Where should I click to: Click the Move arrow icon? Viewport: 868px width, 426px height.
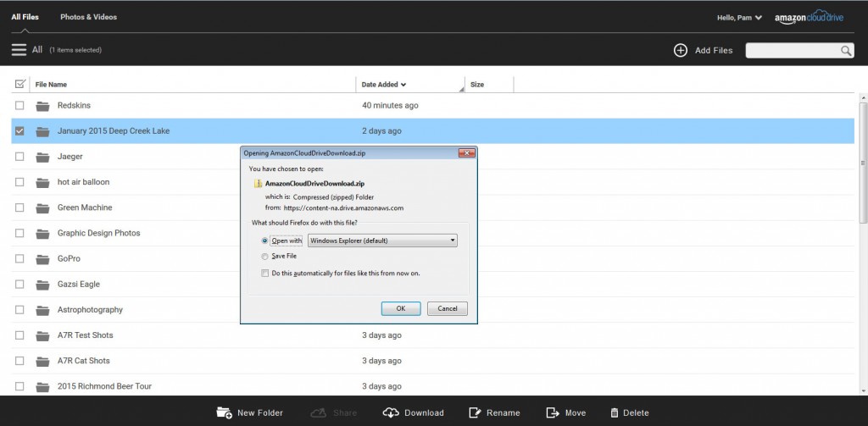[x=553, y=412]
